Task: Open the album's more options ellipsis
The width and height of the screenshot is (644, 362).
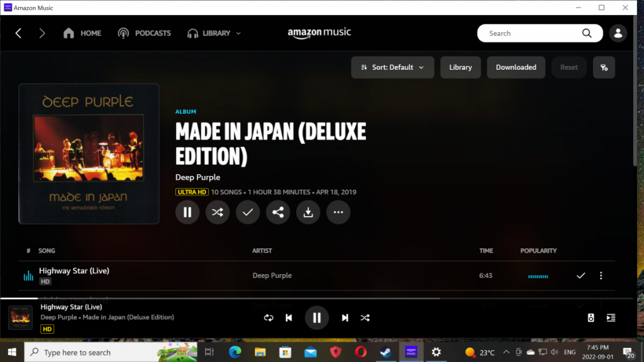Action: pyautogui.click(x=338, y=212)
